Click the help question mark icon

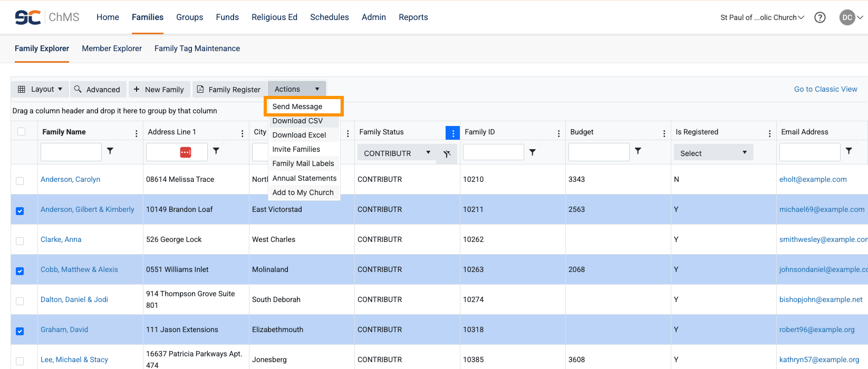point(819,17)
